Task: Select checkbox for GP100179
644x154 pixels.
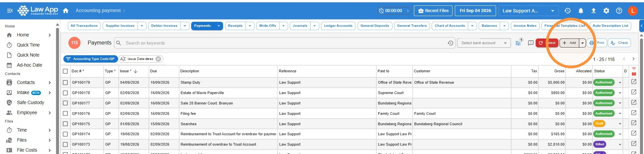Action: 65,82
